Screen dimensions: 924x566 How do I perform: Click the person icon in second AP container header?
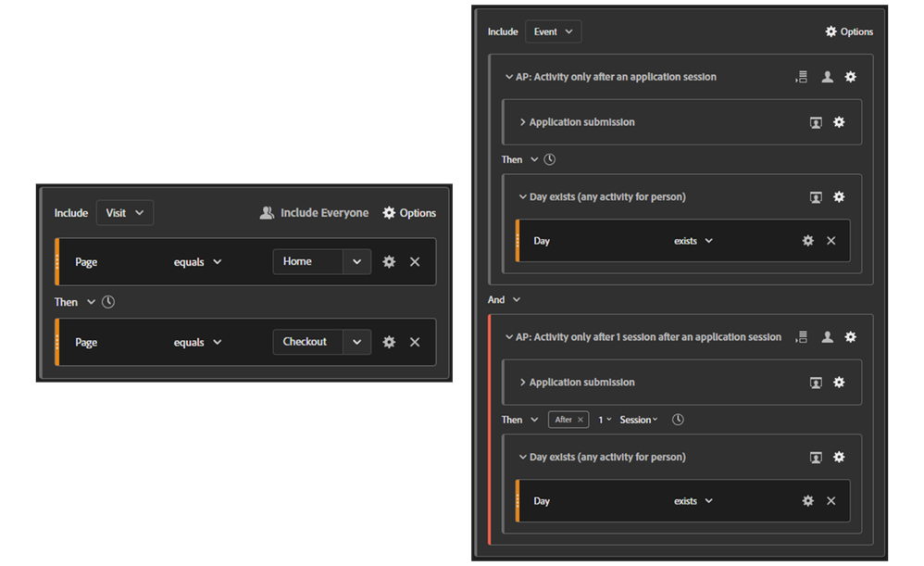tap(827, 337)
